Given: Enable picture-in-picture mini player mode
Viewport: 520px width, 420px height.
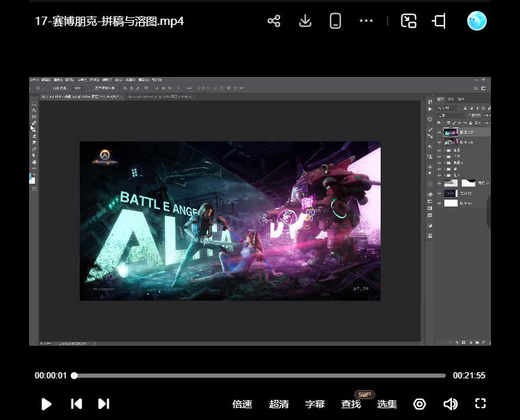Looking at the screenshot, I should pos(408,21).
